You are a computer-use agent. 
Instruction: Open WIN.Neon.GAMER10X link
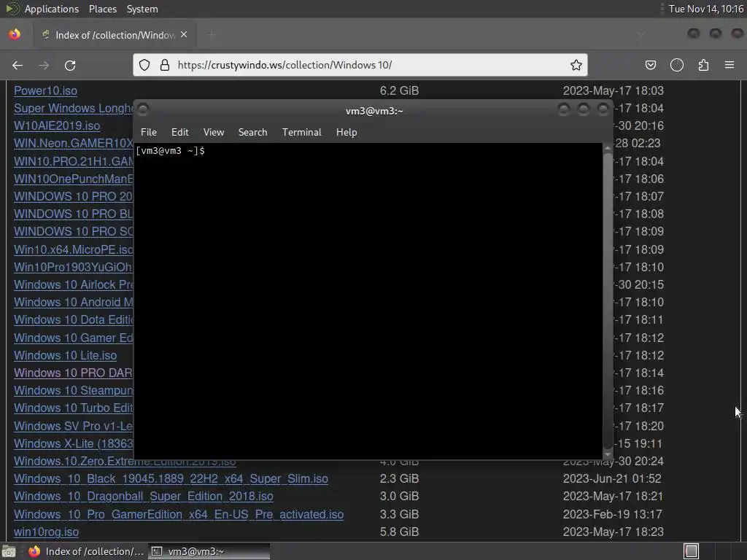[x=74, y=144]
